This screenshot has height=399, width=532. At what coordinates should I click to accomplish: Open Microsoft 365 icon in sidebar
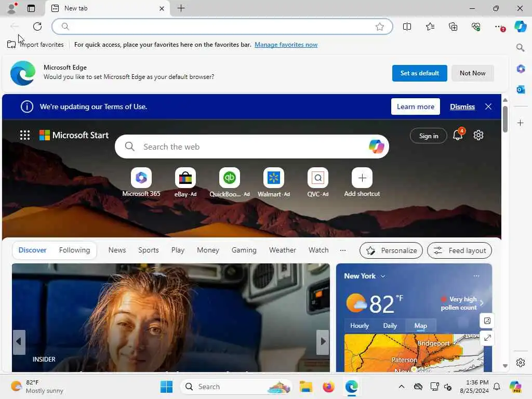[x=521, y=69]
